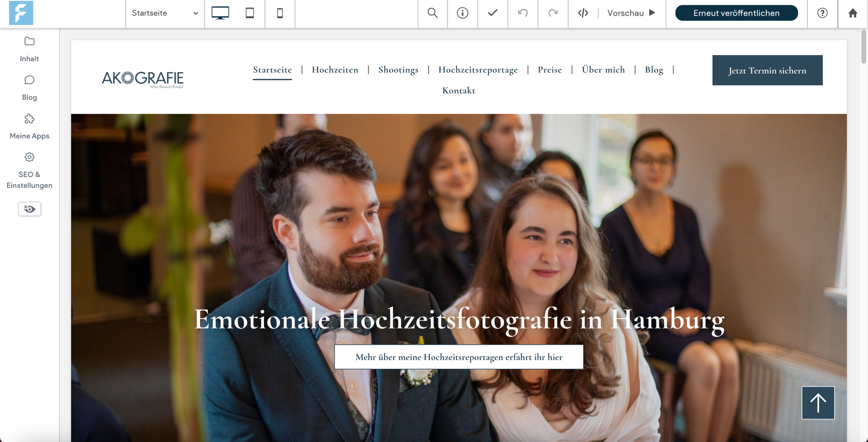Switch to tablet view icon
This screenshot has width=868, height=442.
[250, 13]
